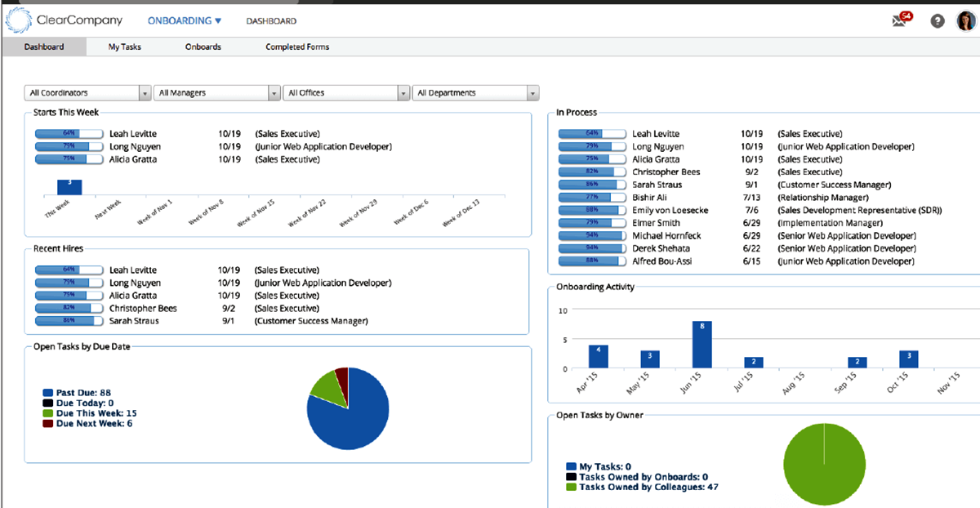Screen dimensions: 980x508
Task: Open the All Departments dropdown
Action: pyautogui.click(x=476, y=93)
